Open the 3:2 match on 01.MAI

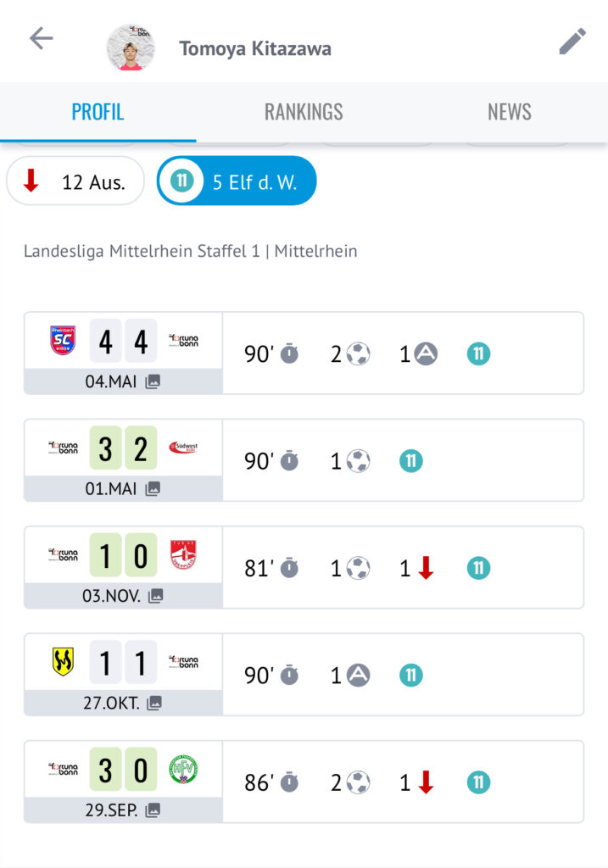[304, 460]
